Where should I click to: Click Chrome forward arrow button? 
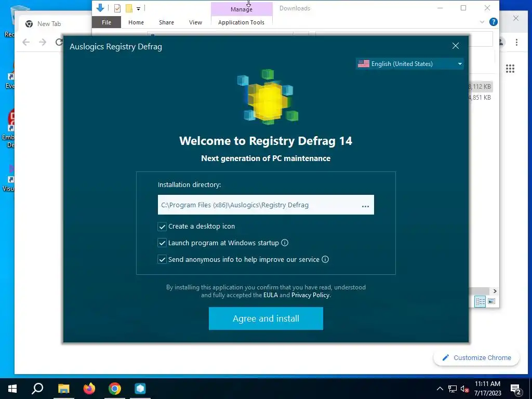pos(43,42)
